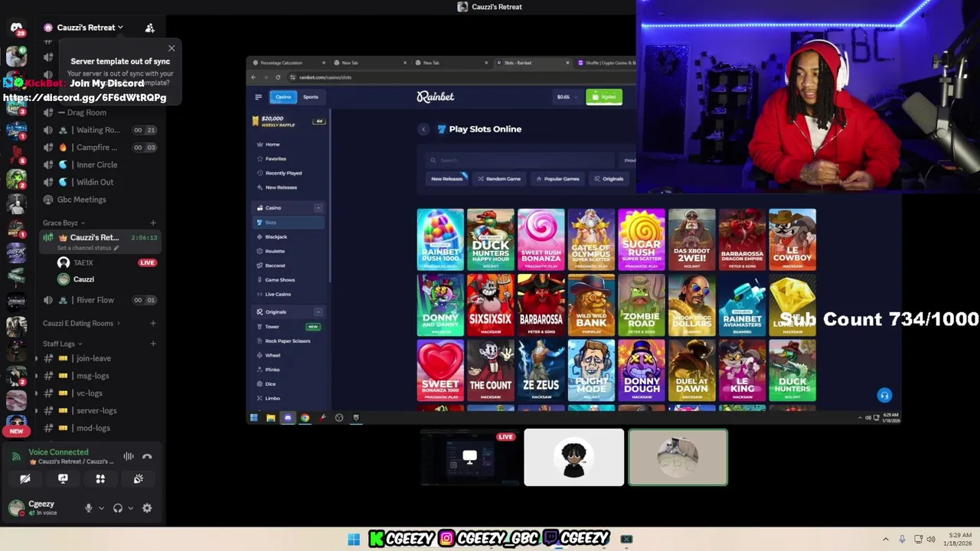Toggle noise suppression in voice panel
980x551 pixels.
[129, 457]
